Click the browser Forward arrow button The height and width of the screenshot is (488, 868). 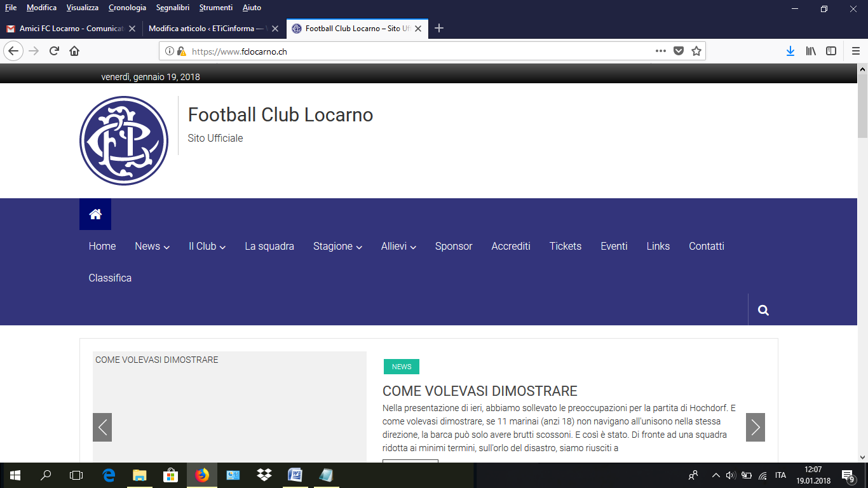click(x=34, y=51)
